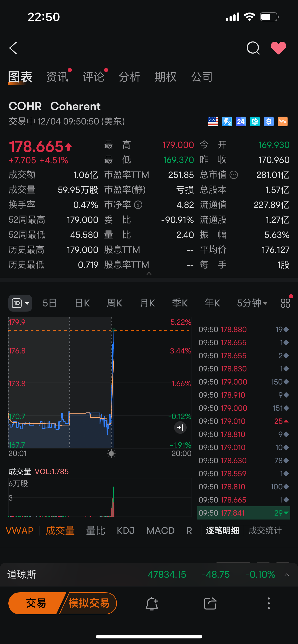The image size is (298, 644).
Task: Tap the US flag market icon
Action: [x=213, y=121]
